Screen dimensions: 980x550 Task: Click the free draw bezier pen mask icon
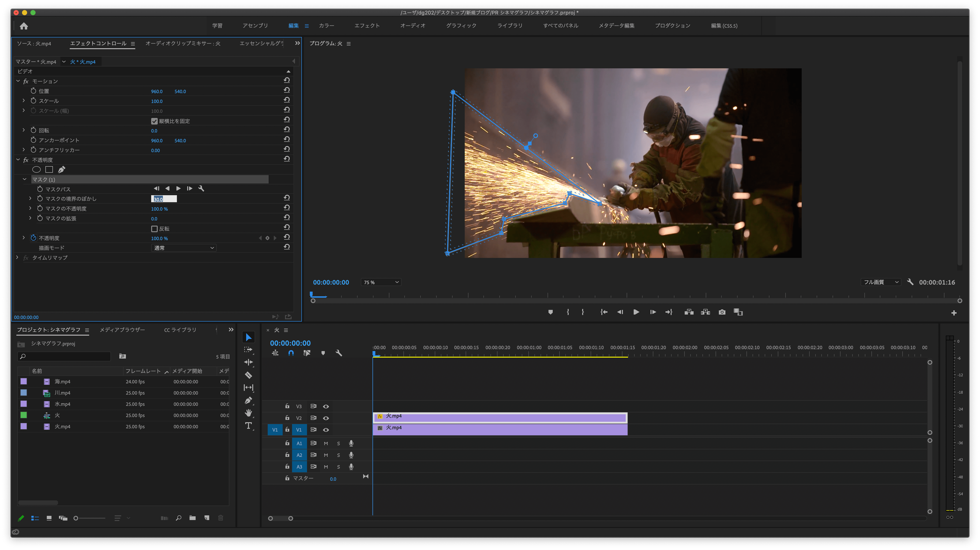(62, 169)
